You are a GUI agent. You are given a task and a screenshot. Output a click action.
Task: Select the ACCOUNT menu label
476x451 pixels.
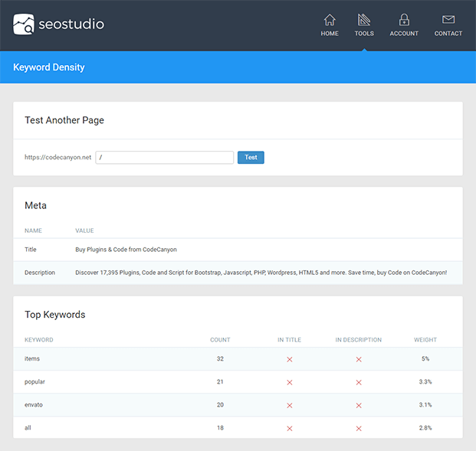[x=404, y=34]
